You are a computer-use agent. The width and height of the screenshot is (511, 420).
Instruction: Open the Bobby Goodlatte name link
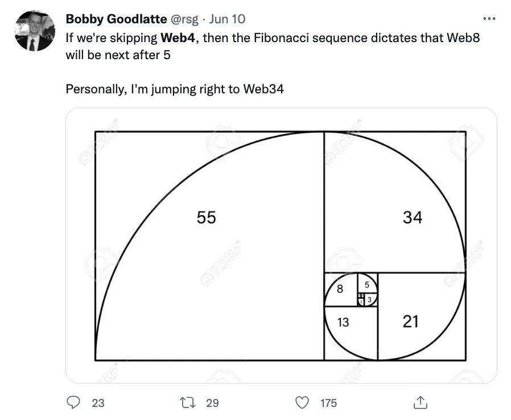coord(116,19)
